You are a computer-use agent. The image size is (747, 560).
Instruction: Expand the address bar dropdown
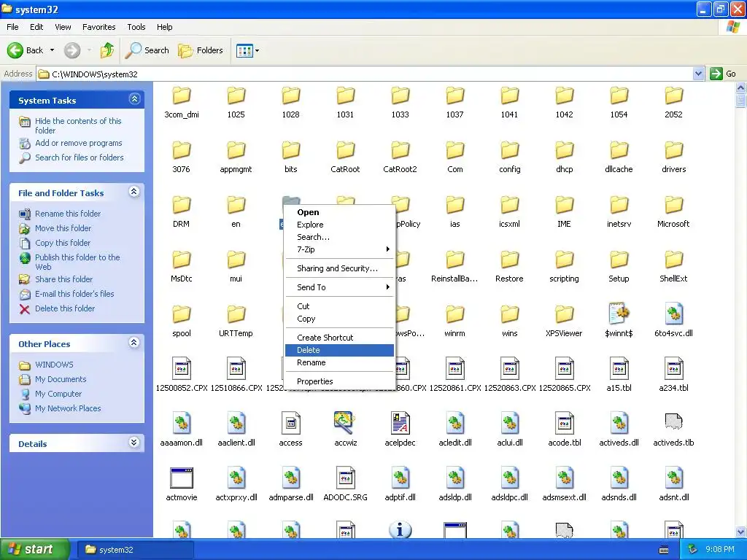click(698, 74)
